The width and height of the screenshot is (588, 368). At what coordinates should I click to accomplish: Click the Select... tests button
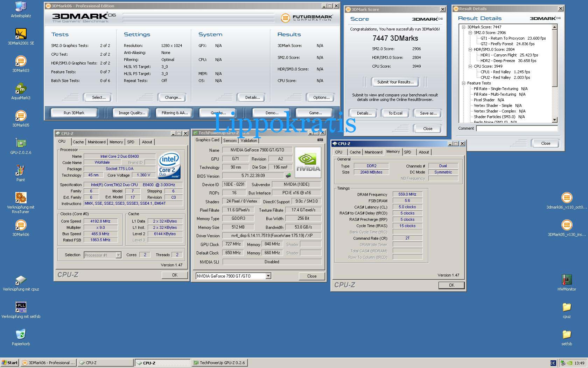tap(99, 97)
